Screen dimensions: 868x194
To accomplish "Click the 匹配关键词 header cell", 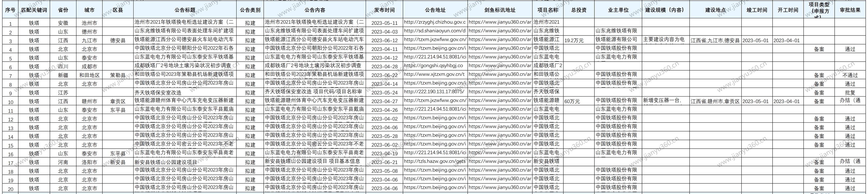I will [34, 10].
